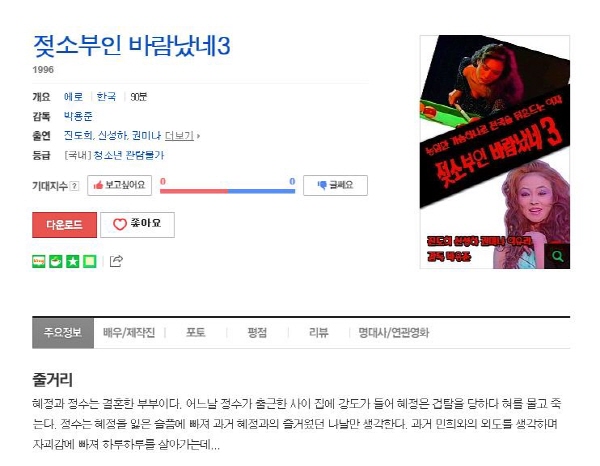The height and width of the screenshot is (466, 600).
Task: Open the share arrow icon
Action: coord(116,261)
